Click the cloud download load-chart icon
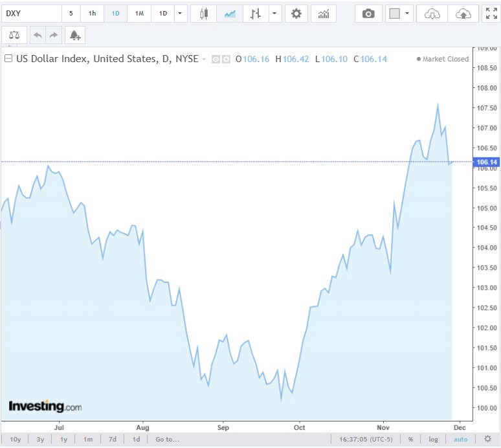The height and width of the screenshot is (448, 501). (432, 14)
